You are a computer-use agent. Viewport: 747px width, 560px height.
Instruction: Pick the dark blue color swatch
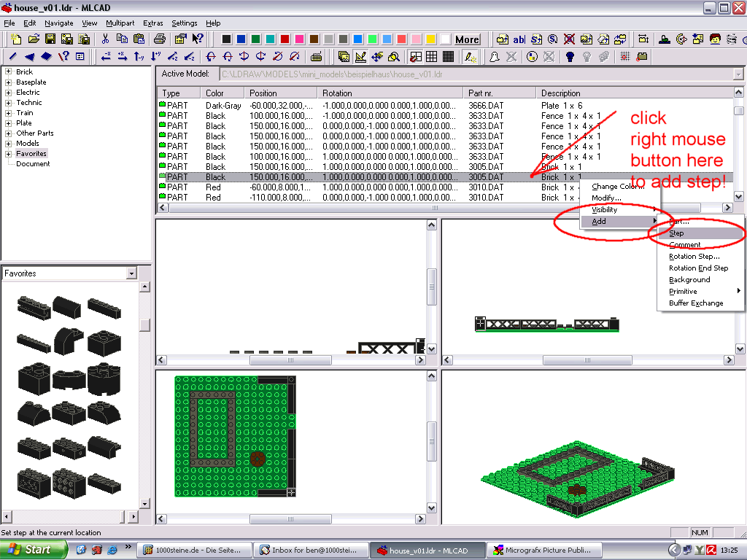(241, 39)
